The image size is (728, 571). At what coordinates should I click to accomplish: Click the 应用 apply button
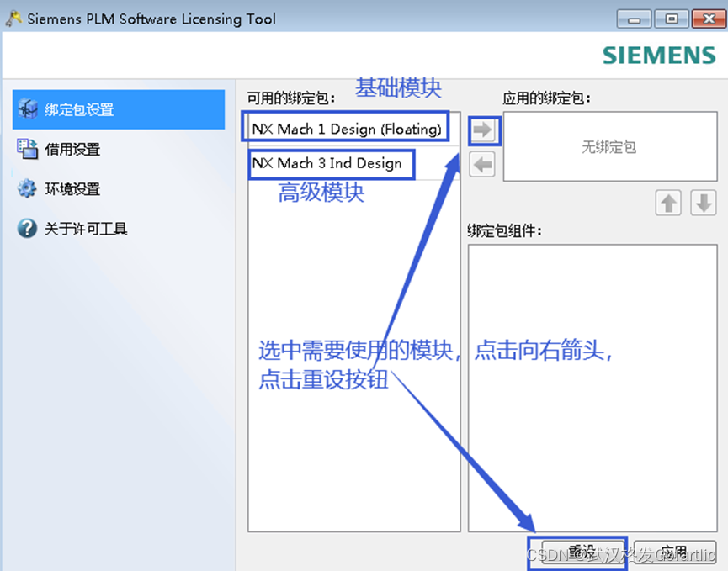[675, 552]
